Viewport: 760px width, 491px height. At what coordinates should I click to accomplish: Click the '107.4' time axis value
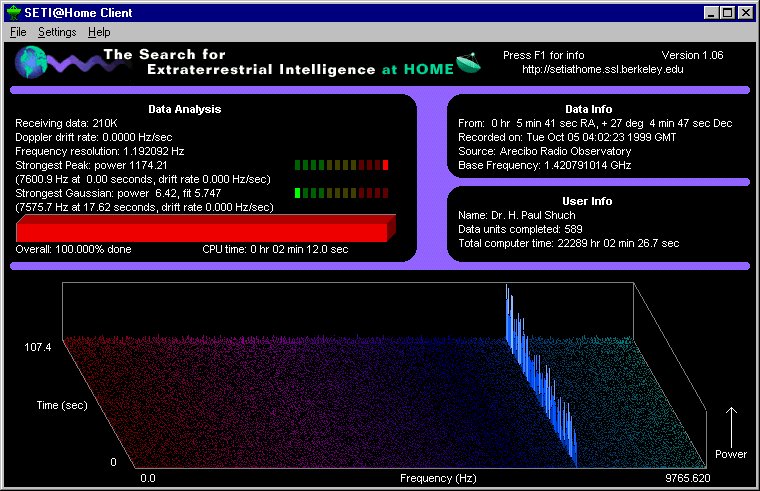[x=37, y=347]
